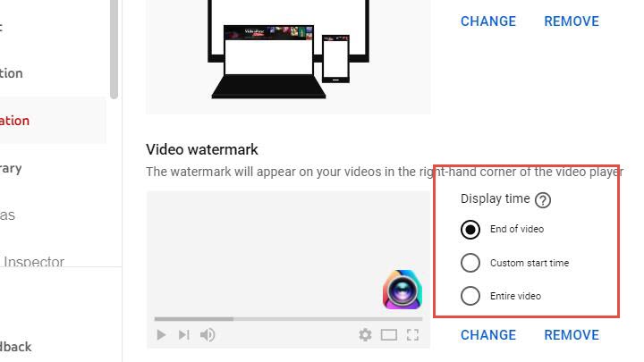Viewport: 644px width, 362px height.
Task: Click the fullscreen icon in player preview
Action: click(412, 335)
